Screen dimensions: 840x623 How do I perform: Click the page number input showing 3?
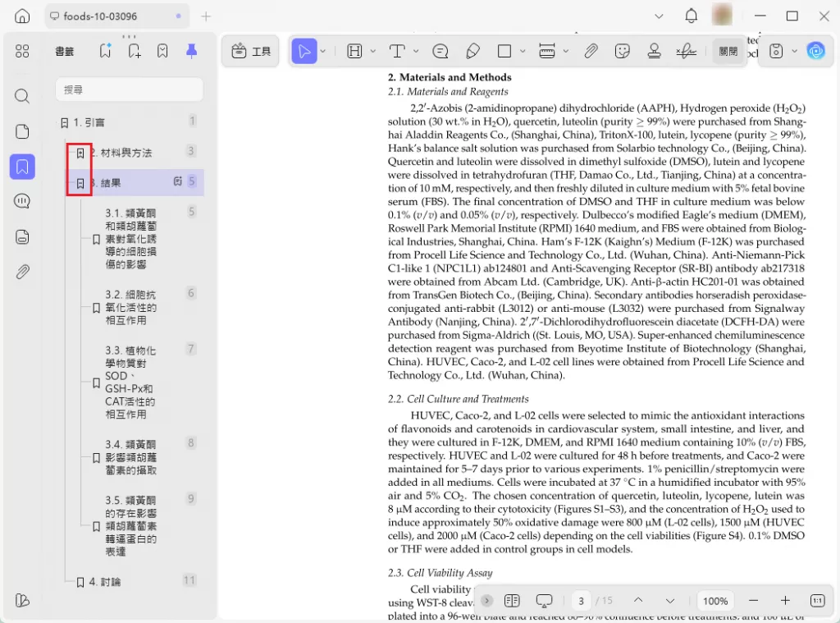coord(582,601)
